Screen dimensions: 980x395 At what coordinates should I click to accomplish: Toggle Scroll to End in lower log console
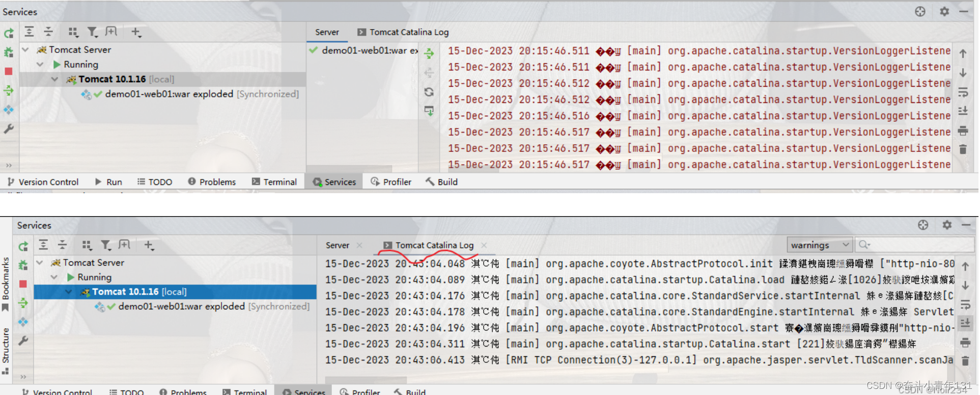965,323
